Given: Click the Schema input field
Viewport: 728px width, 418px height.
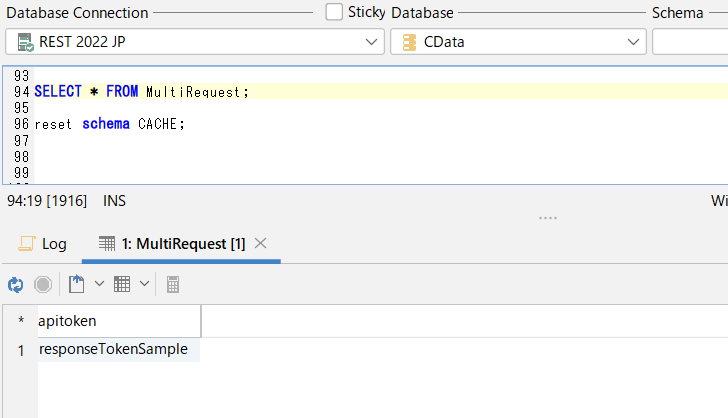Looking at the screenshot, I should point(690,42).
